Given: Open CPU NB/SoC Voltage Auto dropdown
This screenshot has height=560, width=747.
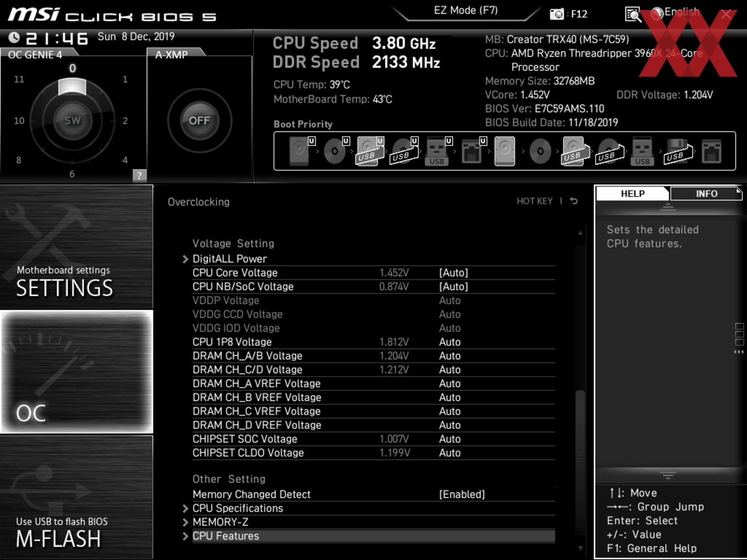Looking at the screenshot, I should click(x=454, y=286).
